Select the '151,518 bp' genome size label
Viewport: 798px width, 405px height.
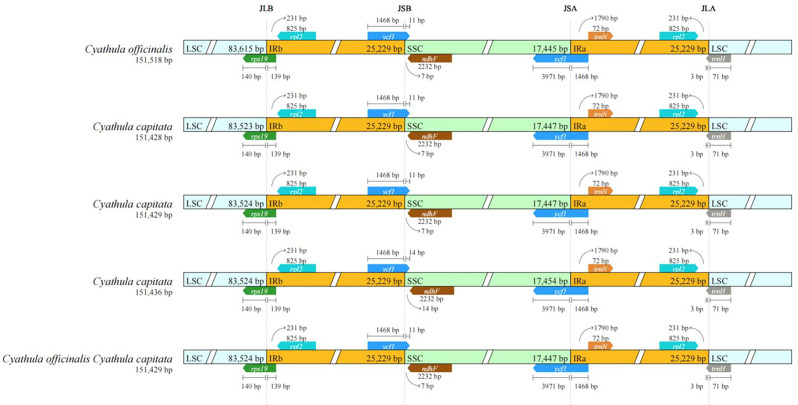coord(154,60)
